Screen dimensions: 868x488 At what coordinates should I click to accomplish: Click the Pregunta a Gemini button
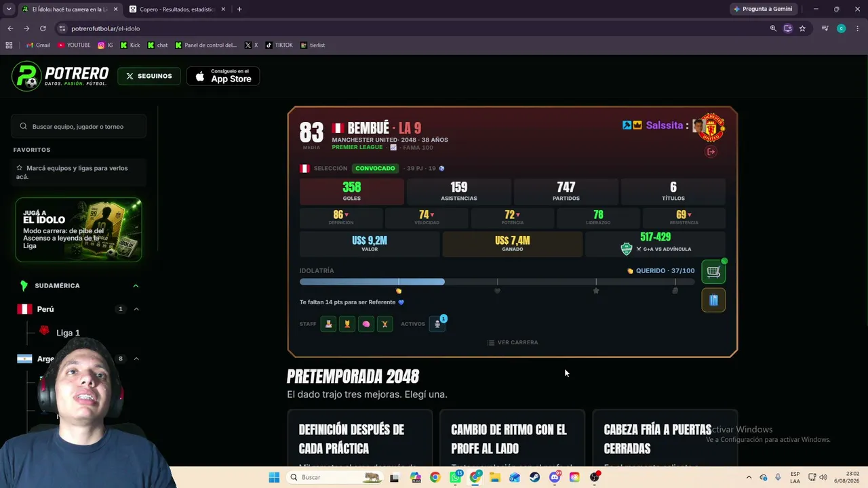click(x=763, y=9)
